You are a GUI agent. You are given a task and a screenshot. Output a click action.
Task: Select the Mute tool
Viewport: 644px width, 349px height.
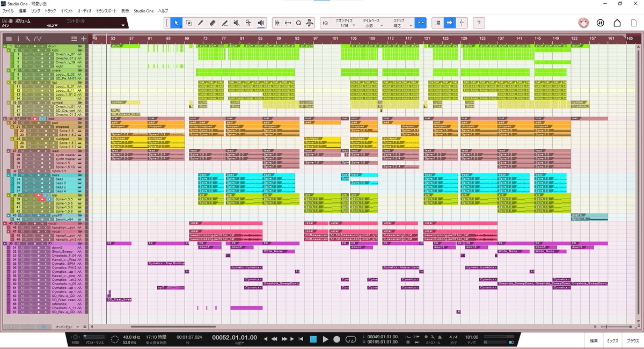[236, 23]
